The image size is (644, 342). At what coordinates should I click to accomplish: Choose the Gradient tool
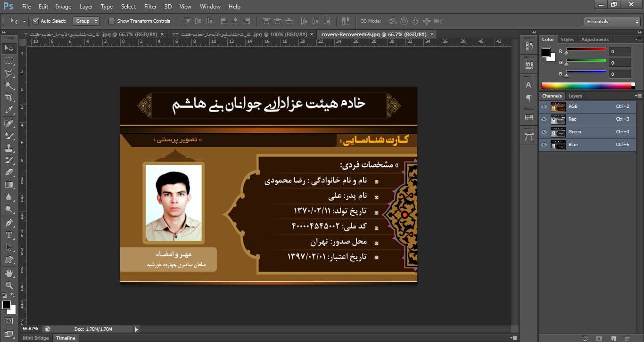9,185
